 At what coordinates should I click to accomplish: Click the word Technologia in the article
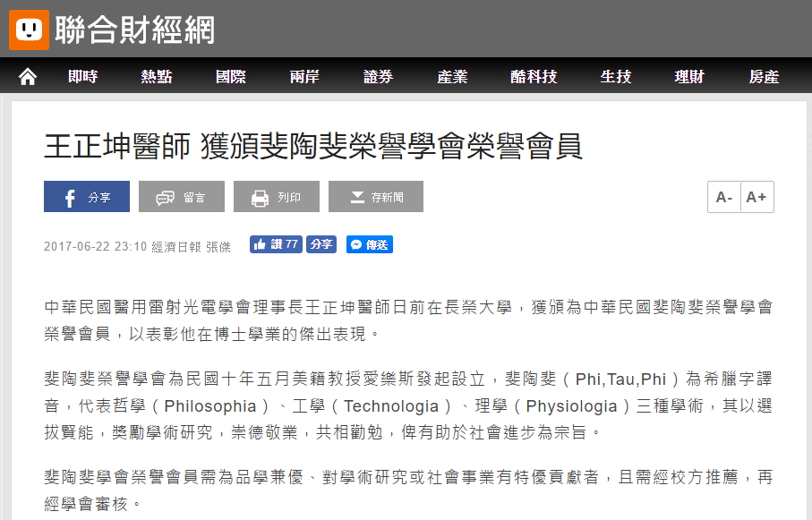tap(391, 406)
